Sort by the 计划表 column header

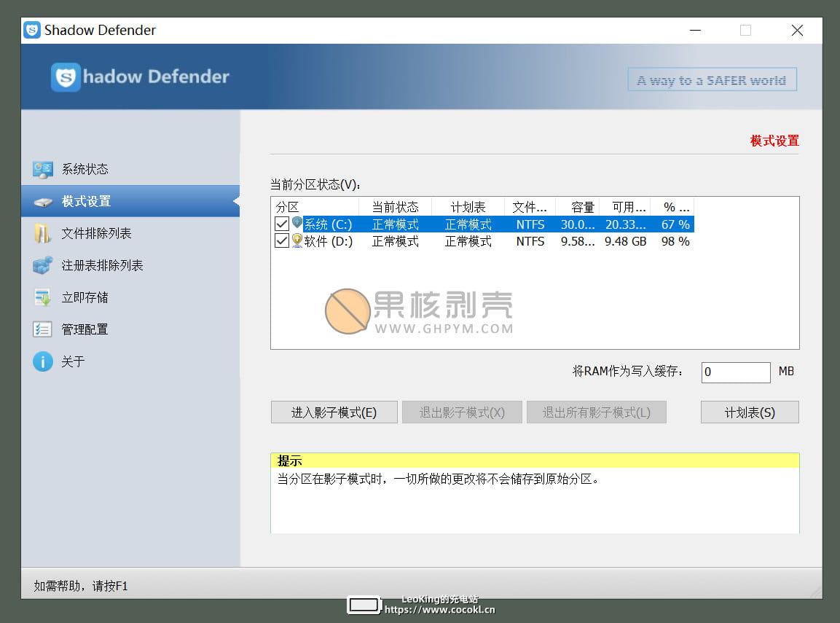tap(468, 207)
